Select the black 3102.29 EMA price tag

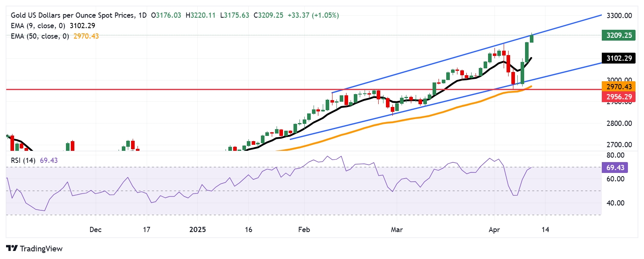coord(619,58)
